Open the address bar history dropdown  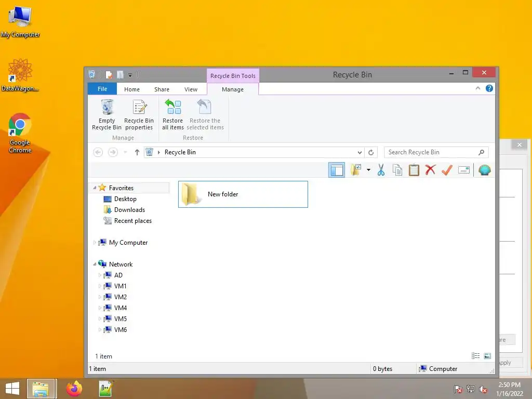click(360, 152)
